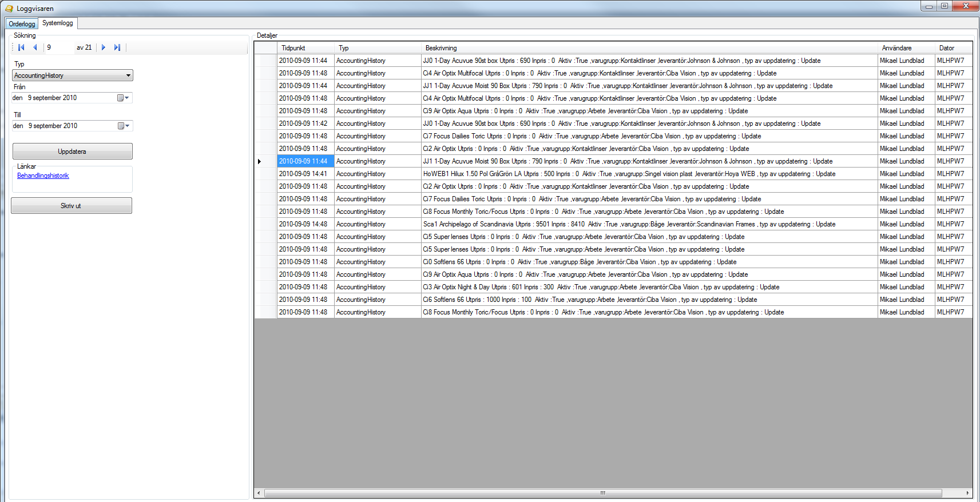Sort by the Tidpunkt column header
Viewport: 980px width, 502px height.
305,48
